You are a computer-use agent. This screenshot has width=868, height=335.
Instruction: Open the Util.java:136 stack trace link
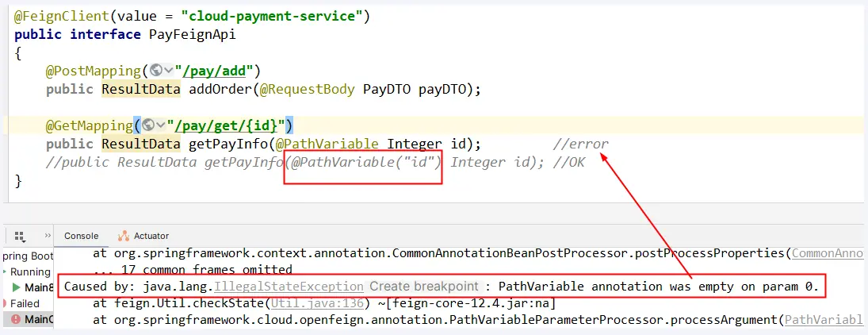pyautogui.click(x=319, y=302)
